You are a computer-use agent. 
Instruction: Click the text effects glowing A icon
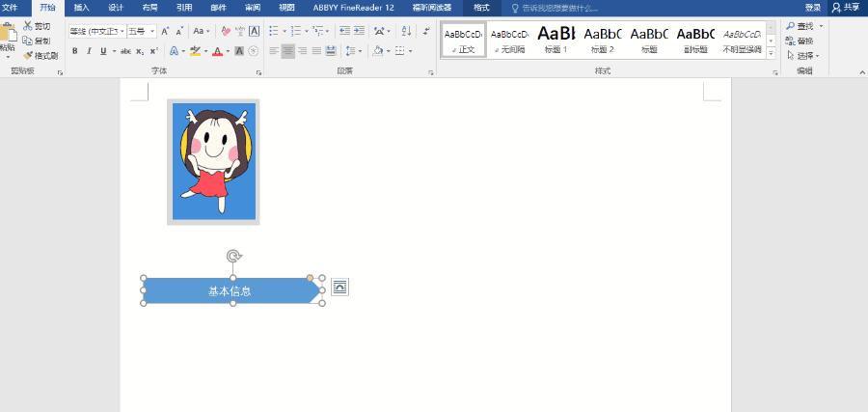point(174,51)
